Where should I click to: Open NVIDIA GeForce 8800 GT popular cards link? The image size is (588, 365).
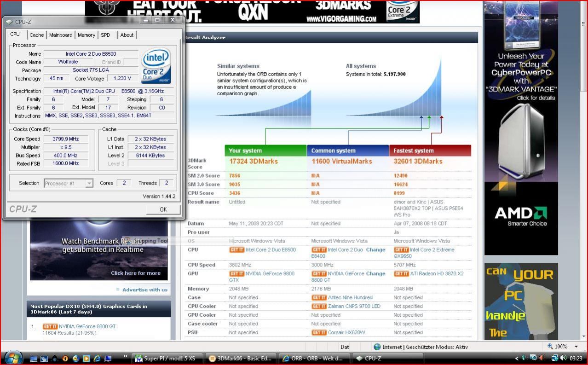coord(87,326)
